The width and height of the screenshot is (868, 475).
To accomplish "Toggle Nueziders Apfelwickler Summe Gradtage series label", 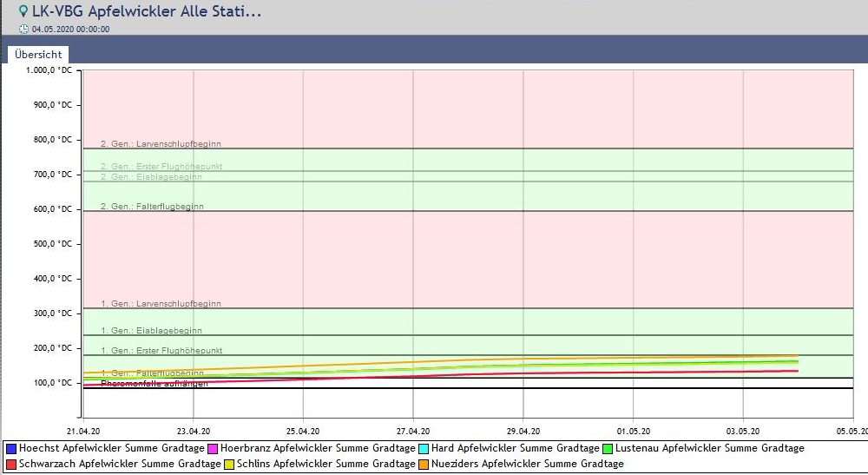I will tap(529, 465).
